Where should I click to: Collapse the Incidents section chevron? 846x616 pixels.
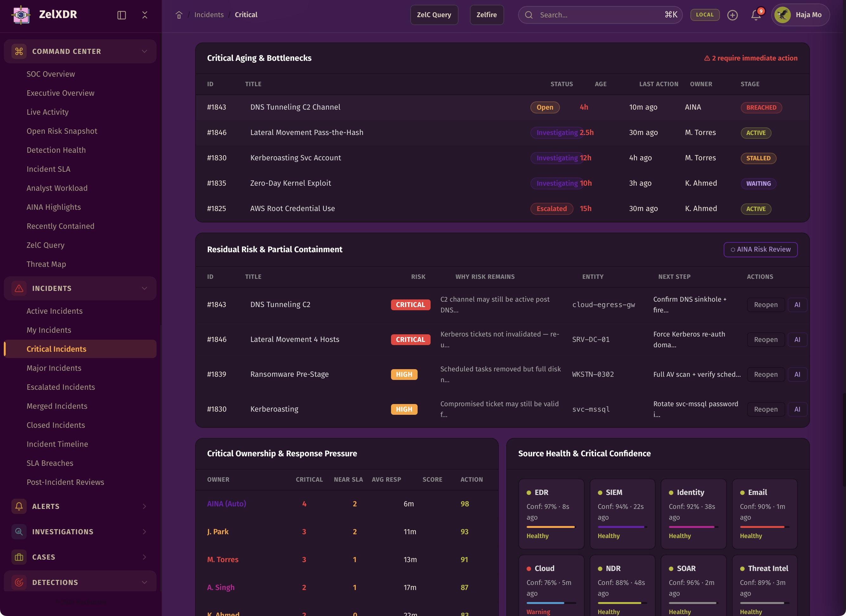144,288
